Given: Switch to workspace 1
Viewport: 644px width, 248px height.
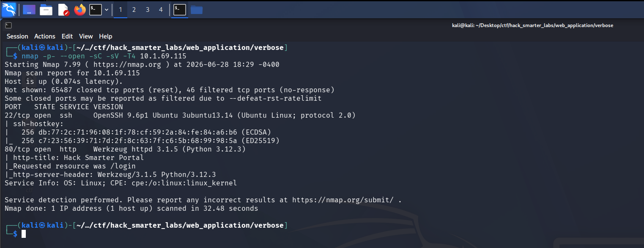Looking at the screenshot, I should (x=121, y=9).
